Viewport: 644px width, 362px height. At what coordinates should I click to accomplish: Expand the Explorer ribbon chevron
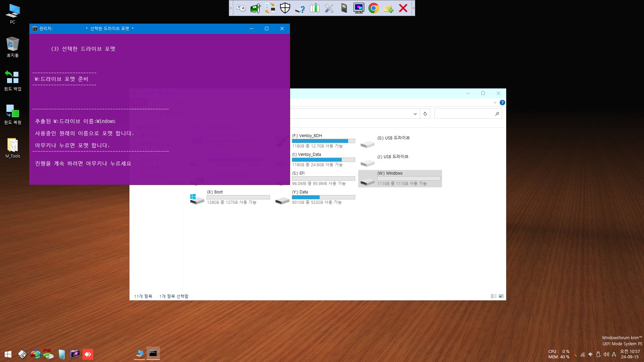(x=495, y=103)
